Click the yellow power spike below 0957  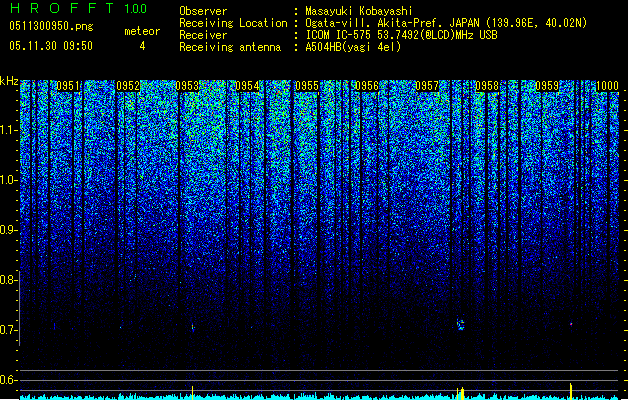click(461, 393)
